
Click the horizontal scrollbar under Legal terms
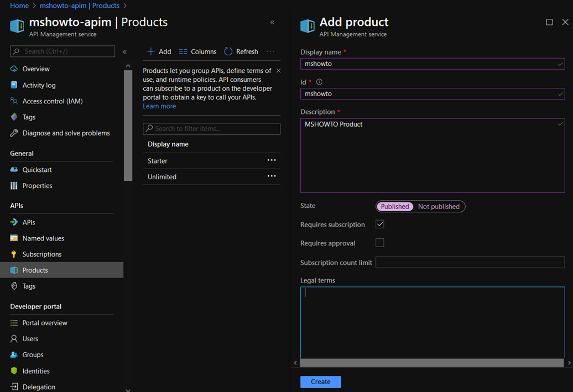(431, 363)
